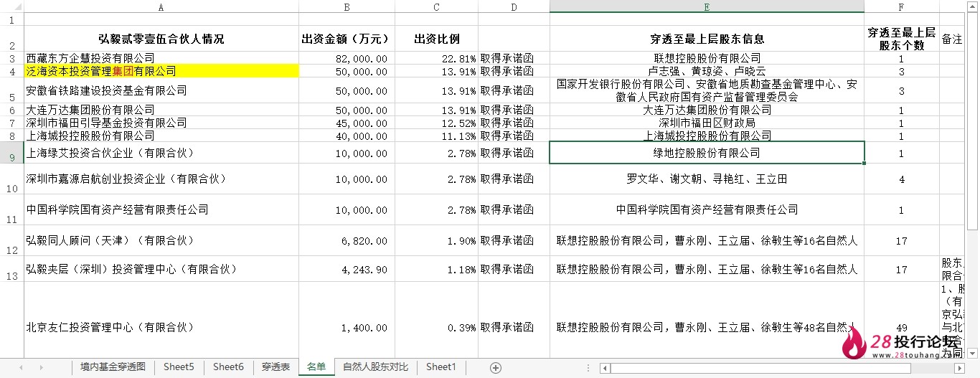Select cell 联想控股股份有限公司 in row 3

click(x=707, y=58)
